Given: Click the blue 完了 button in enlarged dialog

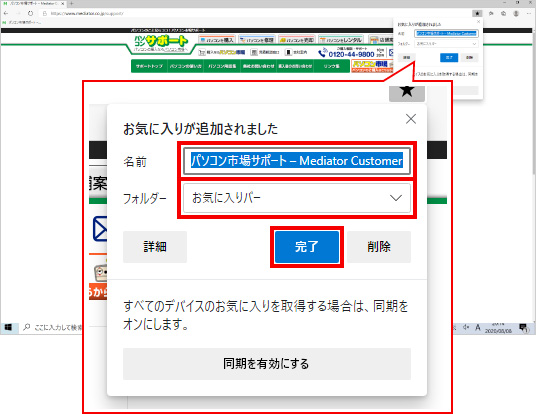Looking at the screenshot, I should click(307, 247).
